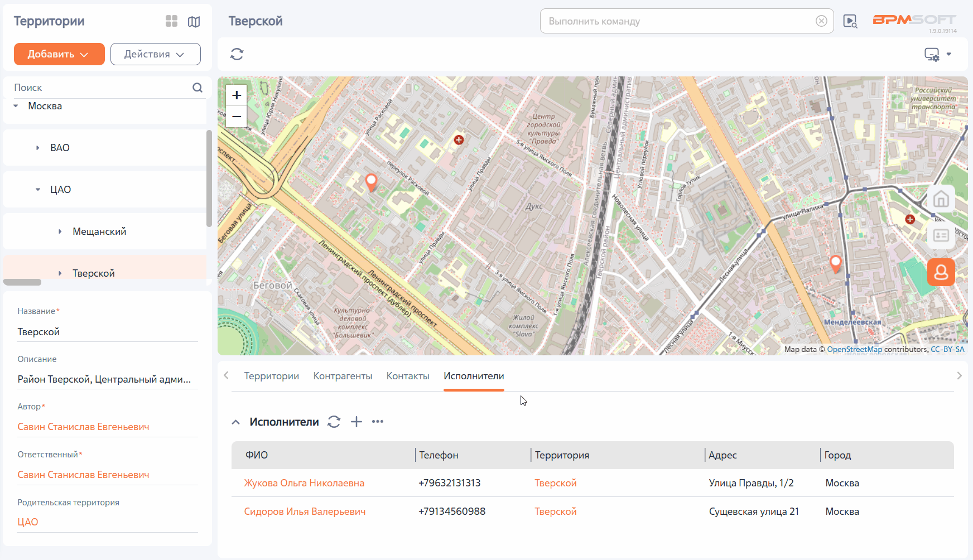Image resolution: width=973 pixels, height=560 pixels.
Task: Zoom in the map with plus button
Action: click(237, 95)
